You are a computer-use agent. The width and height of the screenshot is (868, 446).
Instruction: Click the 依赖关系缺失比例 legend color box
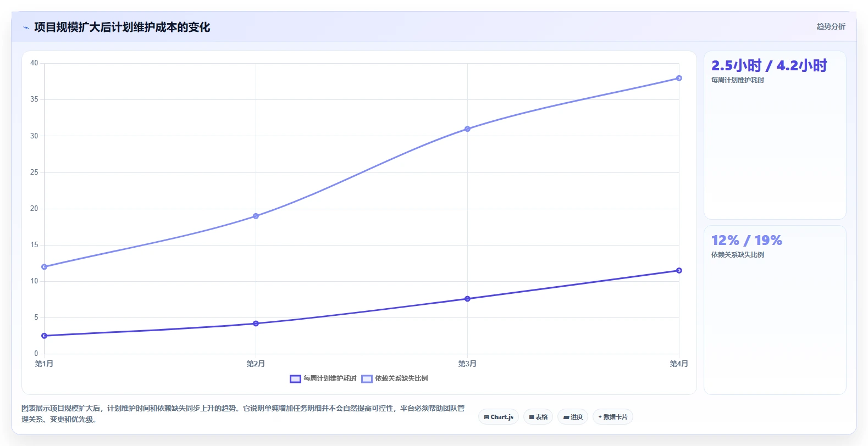(x=367, y=378)
